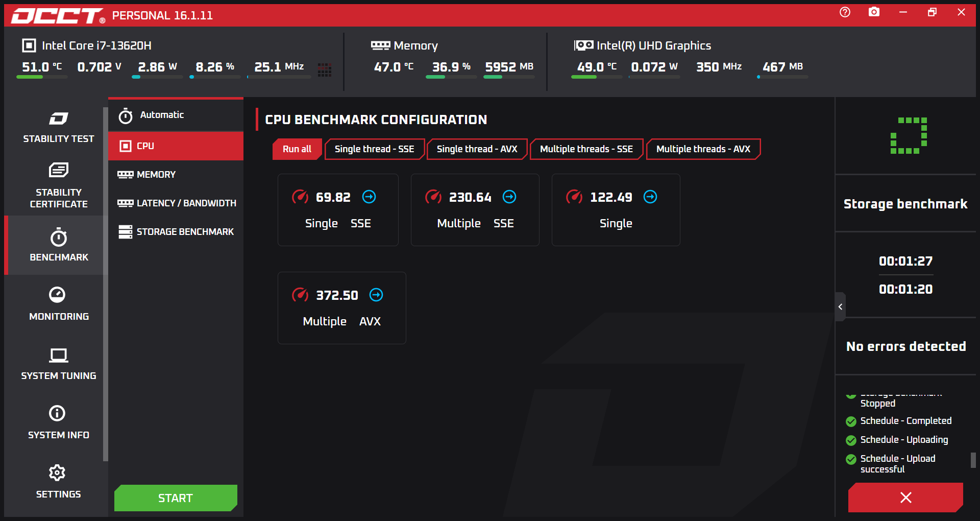This screenshot has width=980, height=521.
Task: Select CPU benchmark entry
Action: (176, 146)
